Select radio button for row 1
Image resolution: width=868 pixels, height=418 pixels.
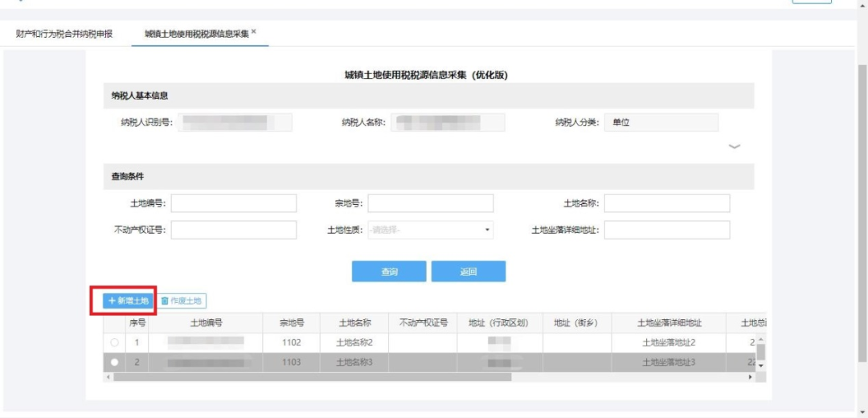[115, 342]
